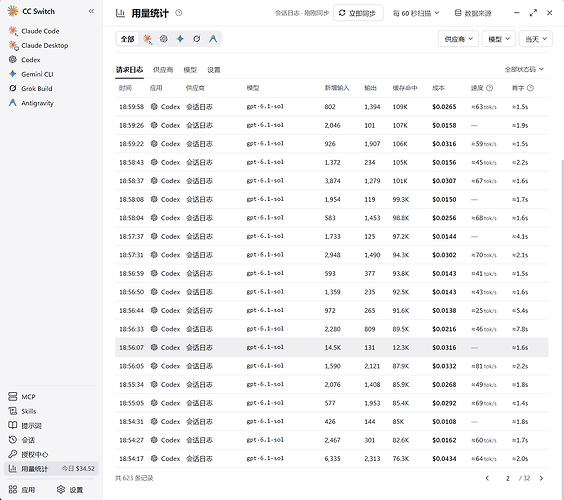Click 会话日志 sync status text

pos(302,13)
